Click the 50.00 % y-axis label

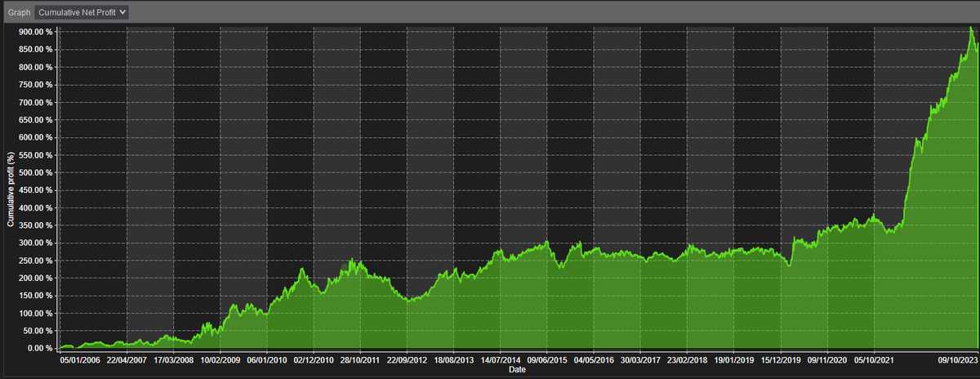pyautogui.click(x=38, y=331)
